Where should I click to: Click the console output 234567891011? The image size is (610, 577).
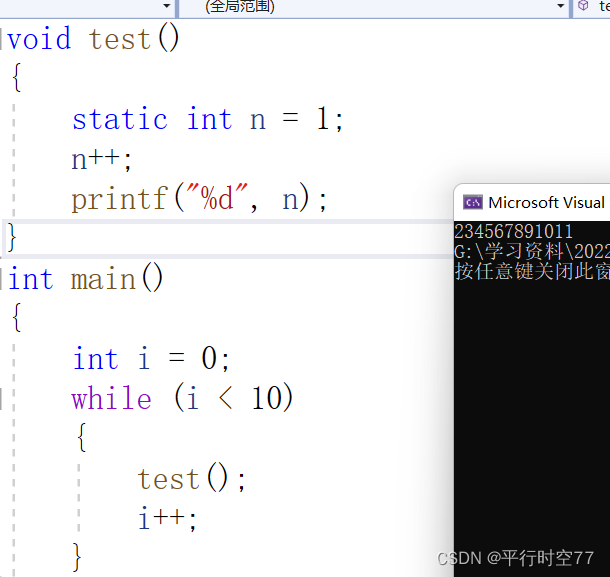click(514, 231)
